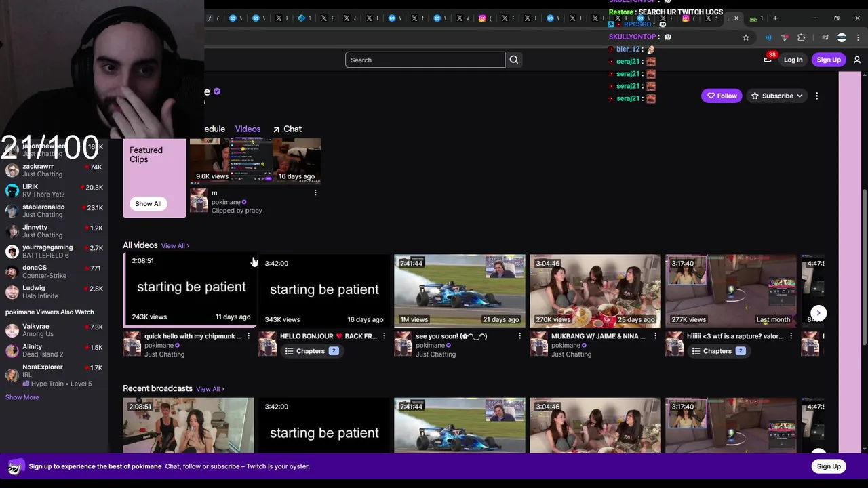Click the Log In button
The width and height of the screenshot is (868, 488).
(793, 60)
